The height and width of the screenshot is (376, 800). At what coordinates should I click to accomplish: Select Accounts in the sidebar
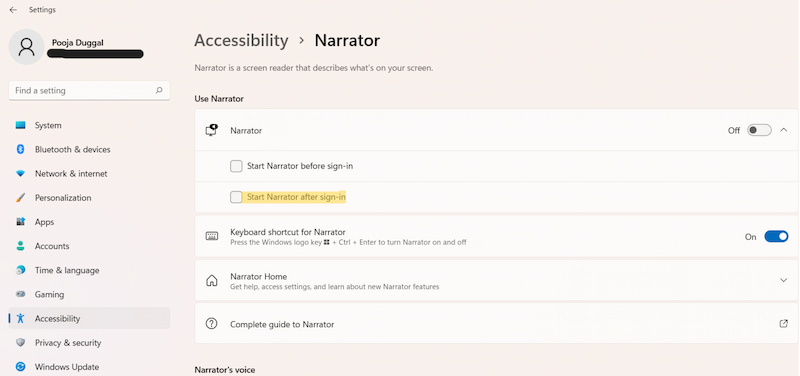click(89, 246)
